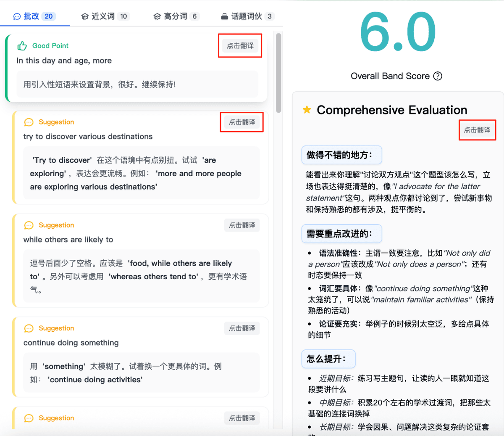Click the Good Point thumbs-up icon
Viewport: 504px width, 436px height.
point(22,46)
